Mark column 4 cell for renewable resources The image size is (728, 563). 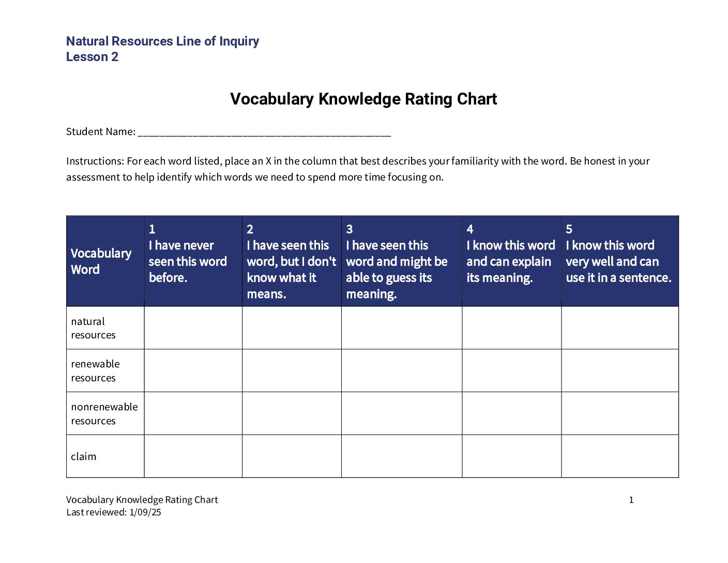pyautogui.click(x=512, y=371)
